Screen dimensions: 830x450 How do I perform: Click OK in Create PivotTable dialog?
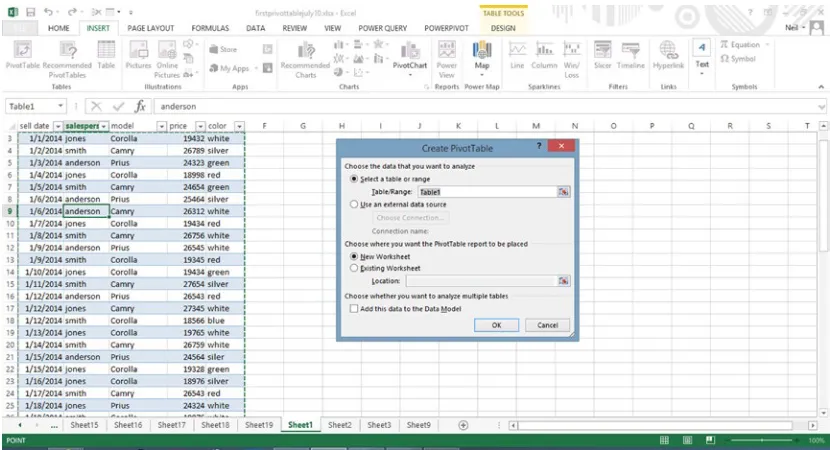[x=496, y=325]
